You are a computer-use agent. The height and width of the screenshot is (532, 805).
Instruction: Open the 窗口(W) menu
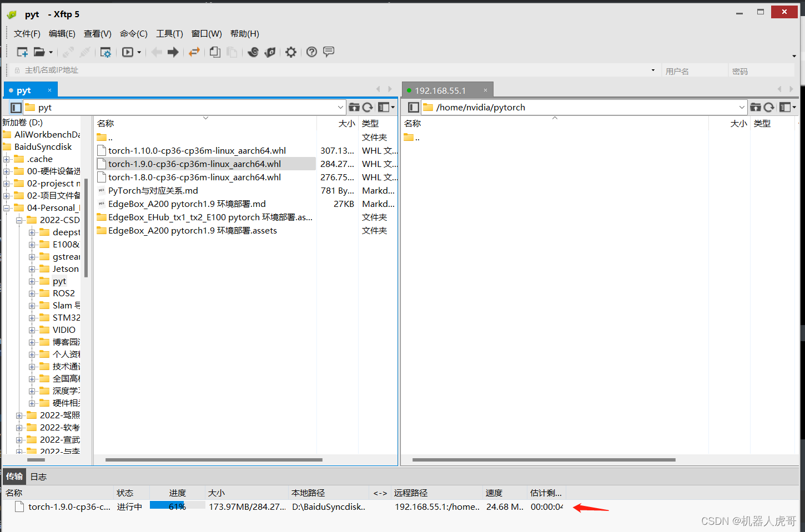[x=207, y=33]
